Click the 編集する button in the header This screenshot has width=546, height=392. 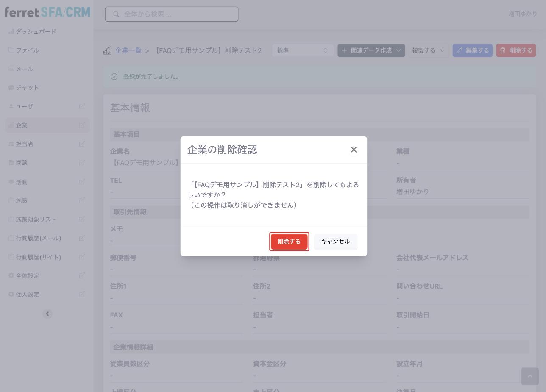click(x=473, y=50)
